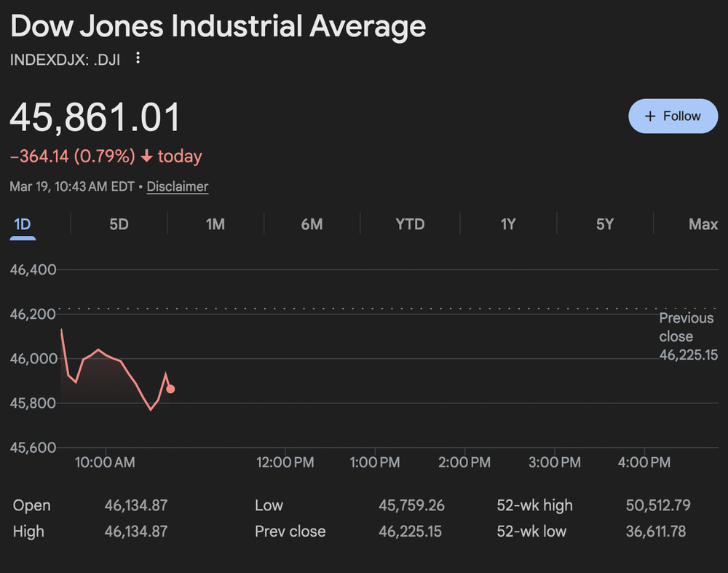Click the index title Dow Jones Industrial Average
Viewport: 728px width, 573px height.
(218, 26)
